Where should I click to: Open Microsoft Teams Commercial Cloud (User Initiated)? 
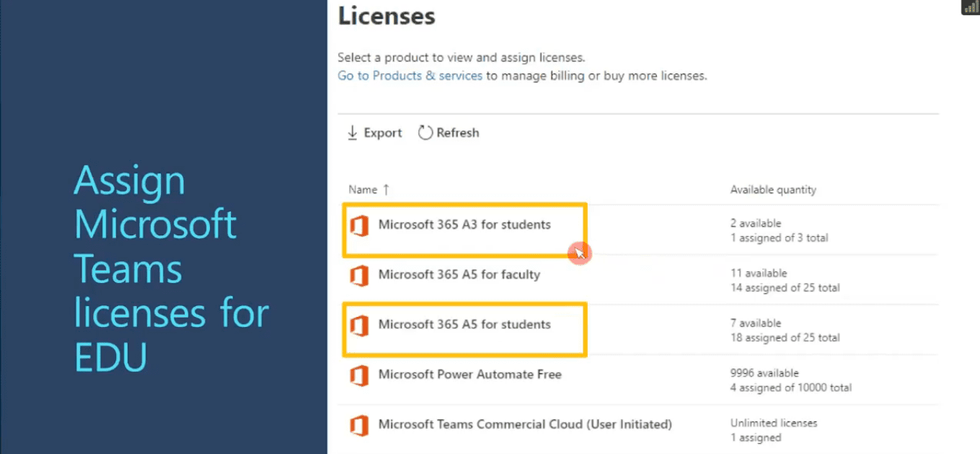click(525, 424)
